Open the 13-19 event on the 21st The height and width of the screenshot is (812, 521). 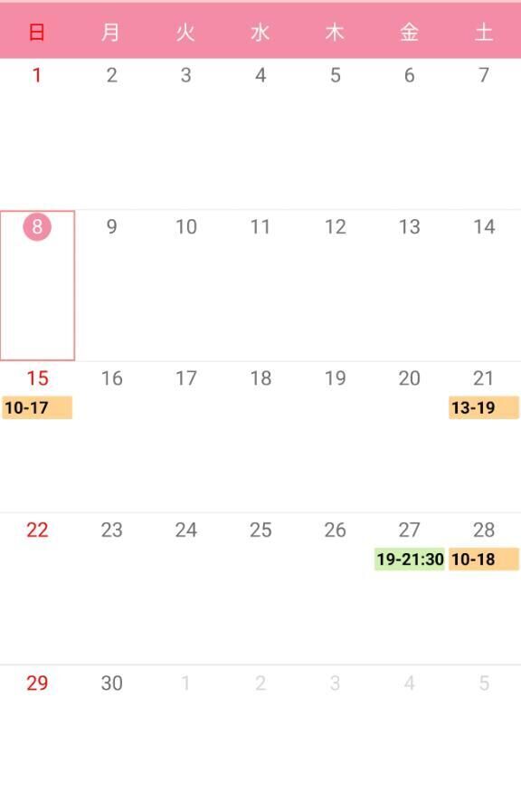click(x=484, y=407)
